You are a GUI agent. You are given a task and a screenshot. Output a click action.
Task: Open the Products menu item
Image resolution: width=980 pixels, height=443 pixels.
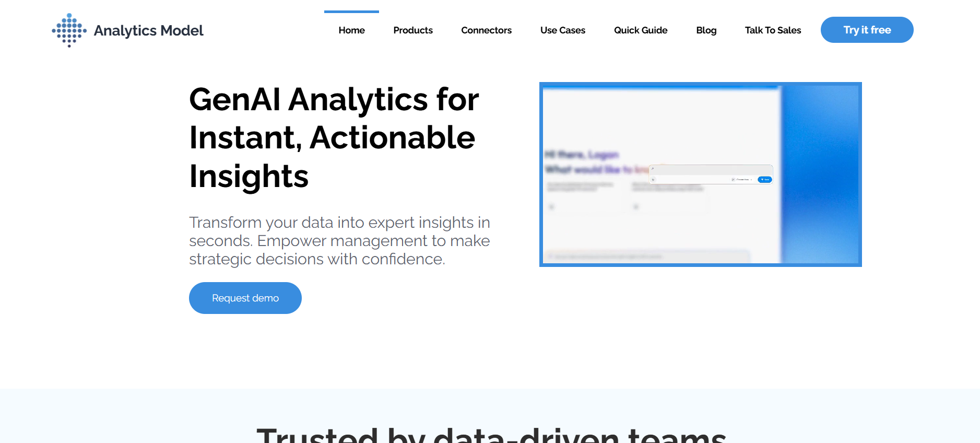point(413,30)
